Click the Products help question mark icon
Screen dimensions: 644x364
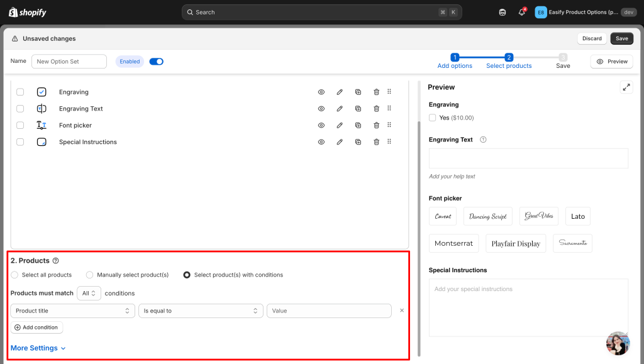[56, 261]
